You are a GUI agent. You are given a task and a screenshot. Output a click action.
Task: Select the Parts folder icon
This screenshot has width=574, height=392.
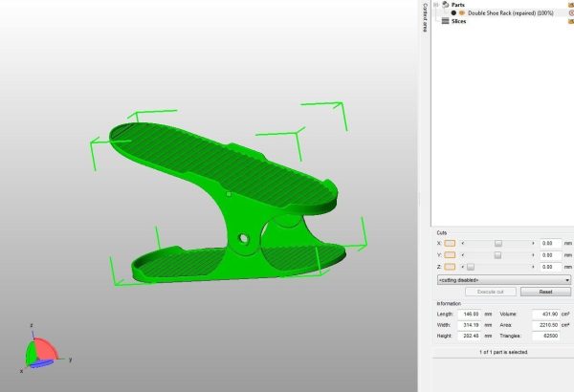(445, 5)
